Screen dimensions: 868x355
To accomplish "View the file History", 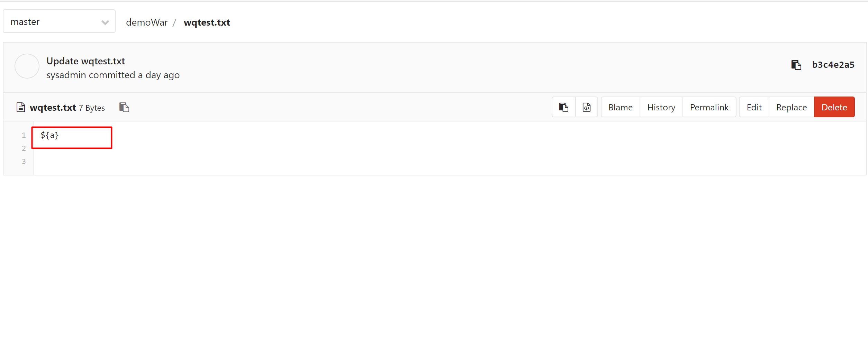I will (661, 107).
